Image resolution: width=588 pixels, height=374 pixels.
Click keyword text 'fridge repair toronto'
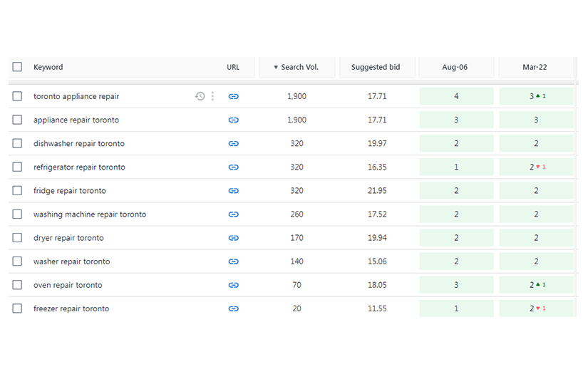click(70, 191)
